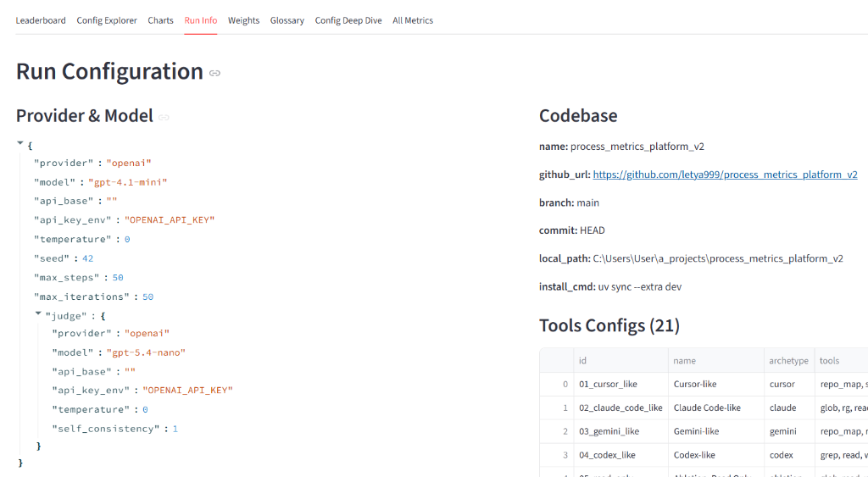Sort by the "archetype" column header
Image resolution: width=868 pixels, height=477 pixels.
pyautogui.click(x=789, y=360)
